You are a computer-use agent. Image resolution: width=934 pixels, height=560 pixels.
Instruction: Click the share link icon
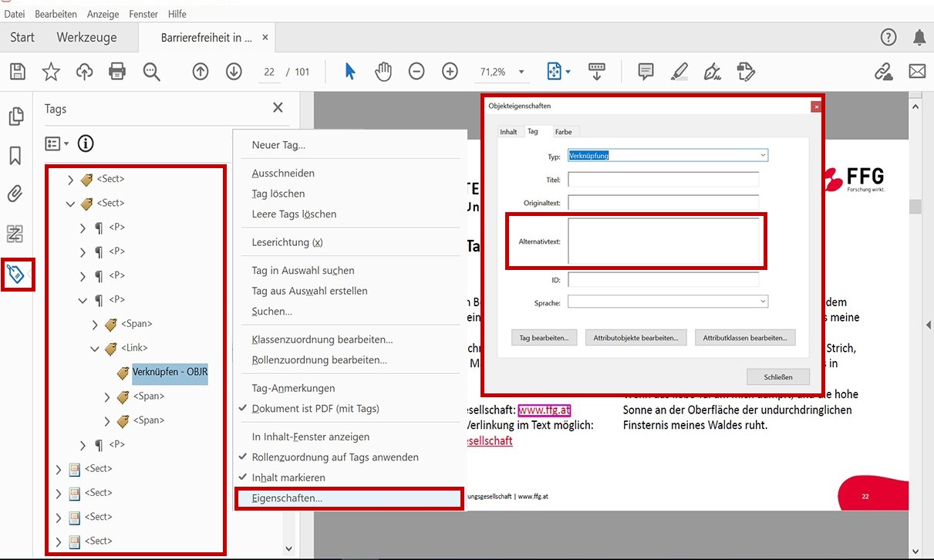tap(883, 72)
